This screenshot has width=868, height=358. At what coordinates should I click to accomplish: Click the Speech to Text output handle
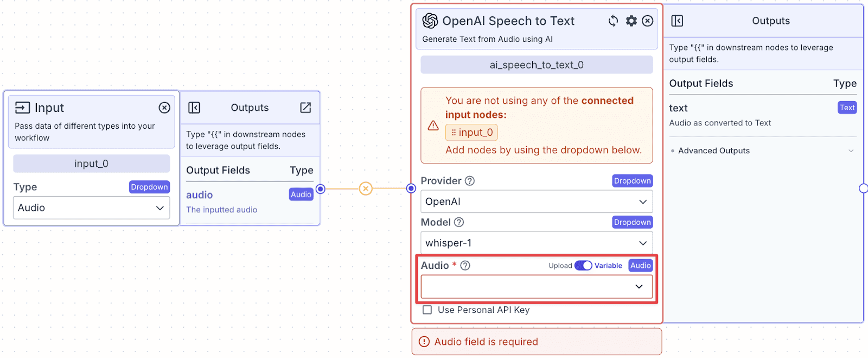pos(864,189)
